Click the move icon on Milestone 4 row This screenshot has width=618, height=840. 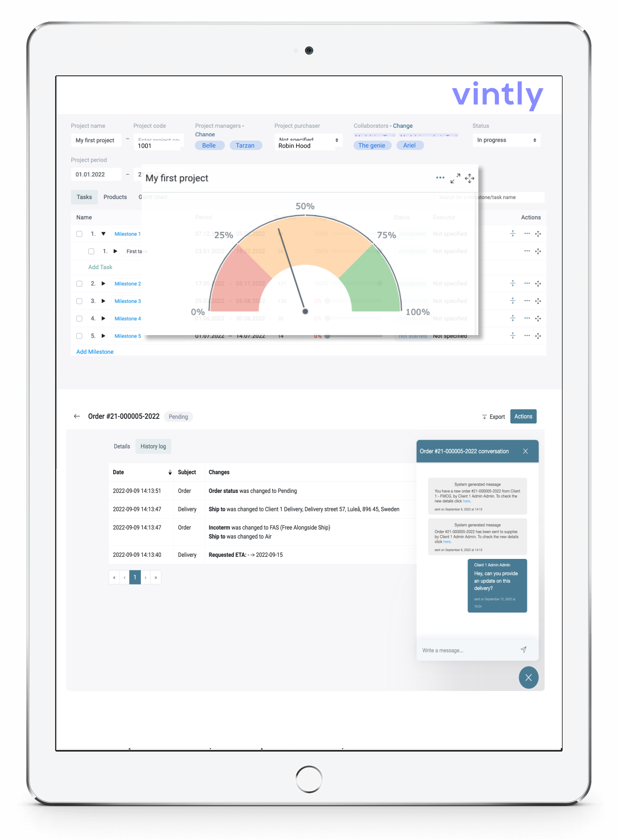[x=538, y=318]
